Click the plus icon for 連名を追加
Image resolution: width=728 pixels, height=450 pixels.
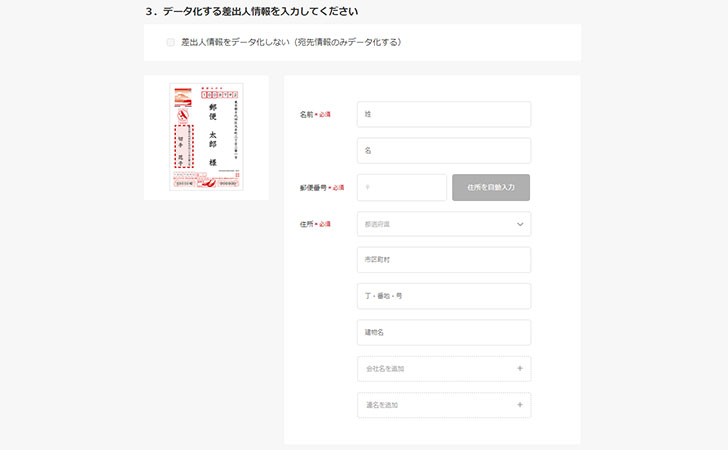tap(520, 404)
